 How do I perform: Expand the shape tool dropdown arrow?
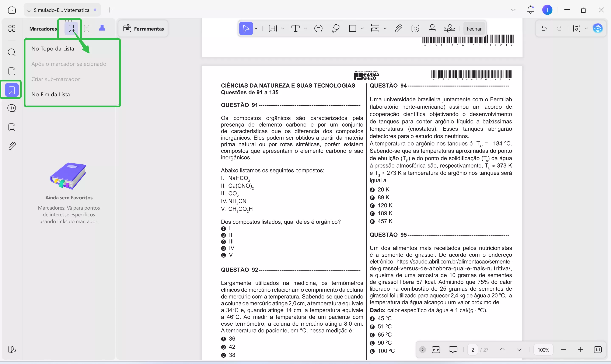[362, 29]
